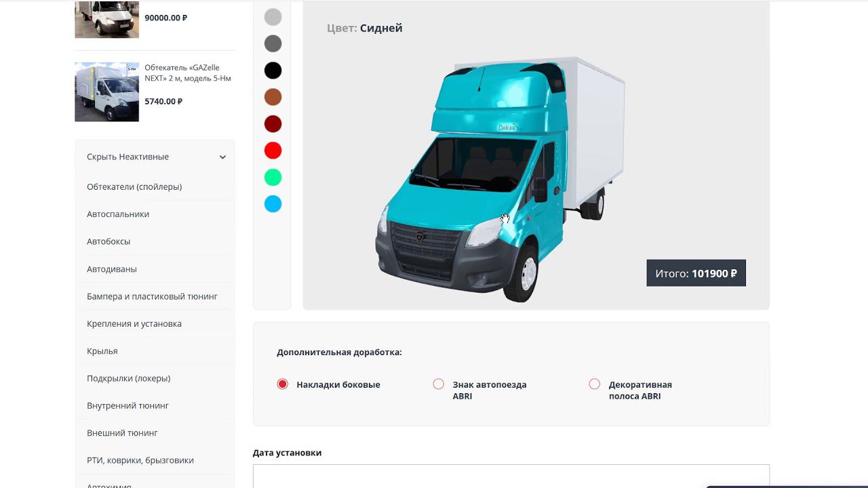
Task: Enable the Знак автопоезда ABRI option
Action: [x=439, y=384]
